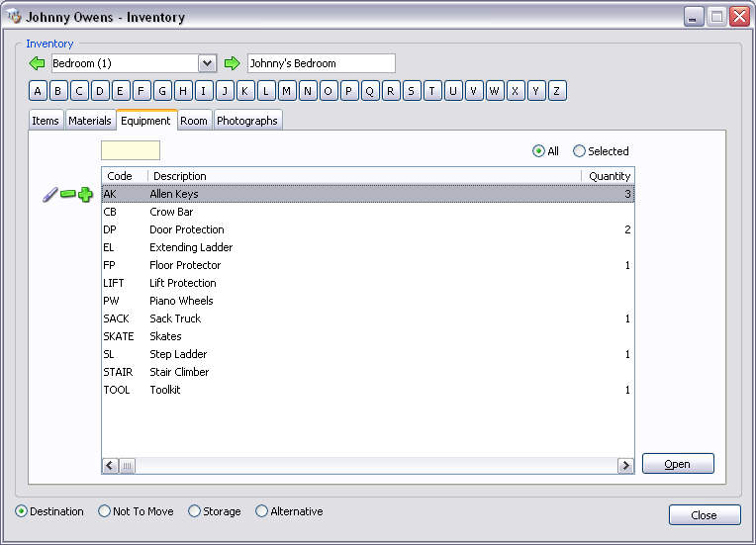
Task: Choose the Selected radio option
Action: tap(580, 151)
